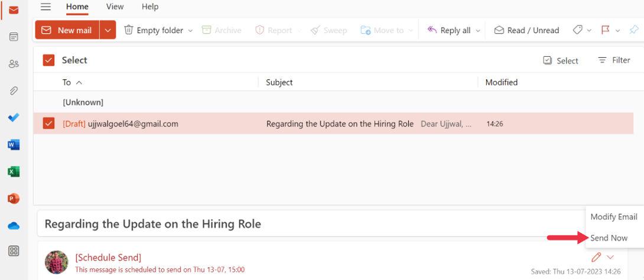Expand the New mail dropdown arrow
Image resolution: width=644 pixels, height=280 pixels.
(108, 30)
